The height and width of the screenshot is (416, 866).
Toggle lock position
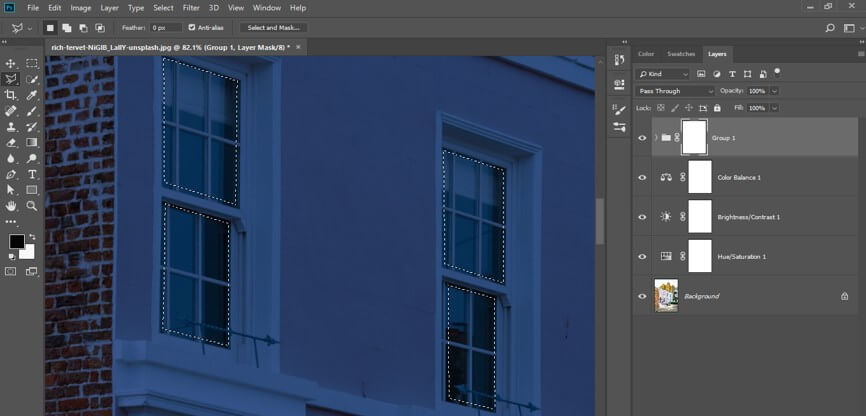click(689, 108)
